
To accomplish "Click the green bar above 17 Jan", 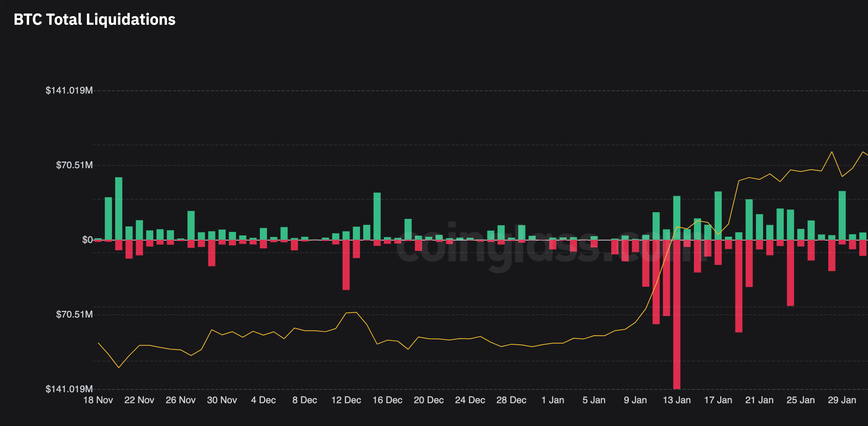I will (718, 215).
